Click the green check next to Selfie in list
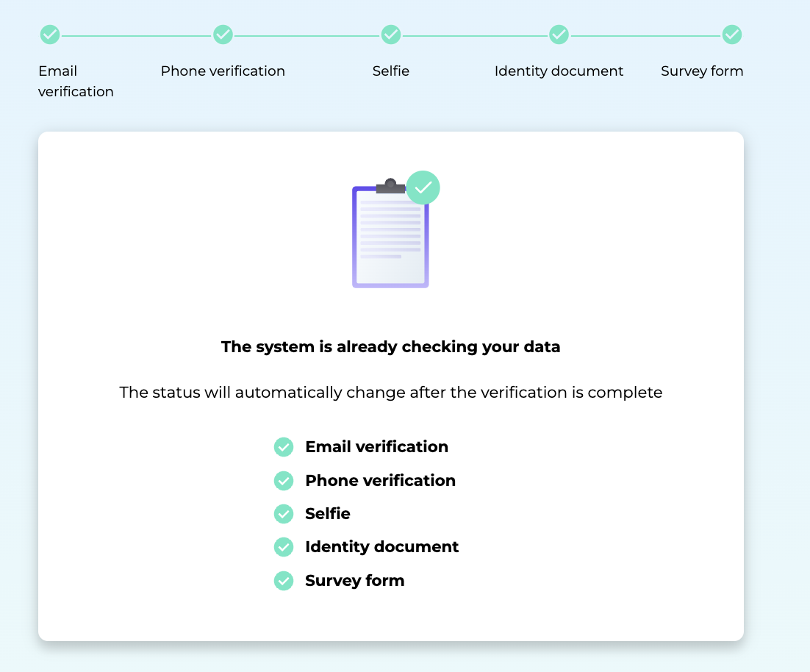810x672 pixels. click(284, 514)
